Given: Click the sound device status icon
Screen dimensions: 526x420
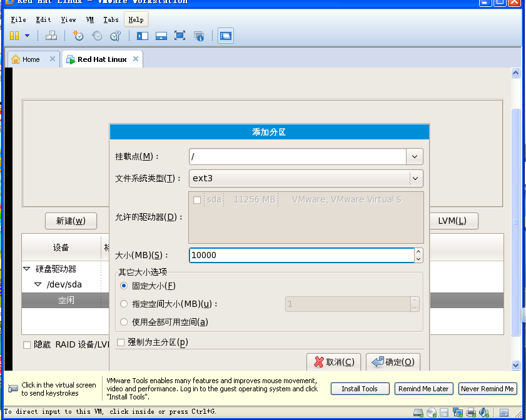Looking at the screenshot, I should (483, 413).
